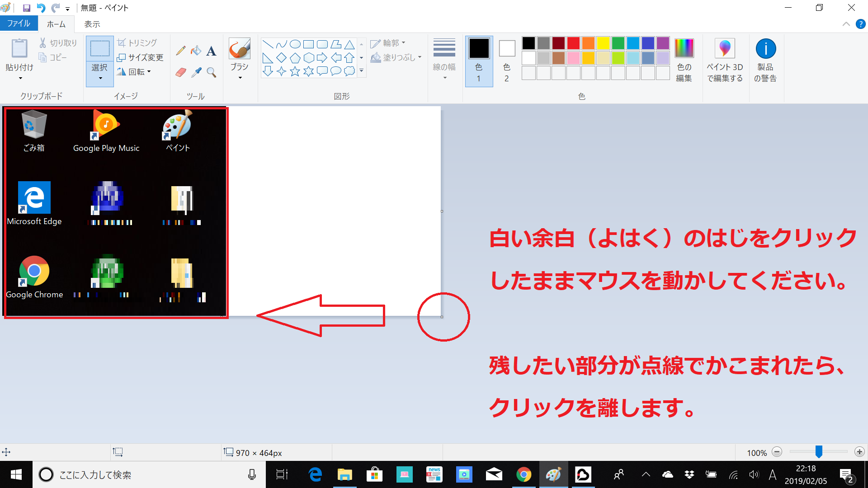Open Customize Quick Access Toolbar dropdown
Viewport: 868px width, 488px height.
point(67,9)
